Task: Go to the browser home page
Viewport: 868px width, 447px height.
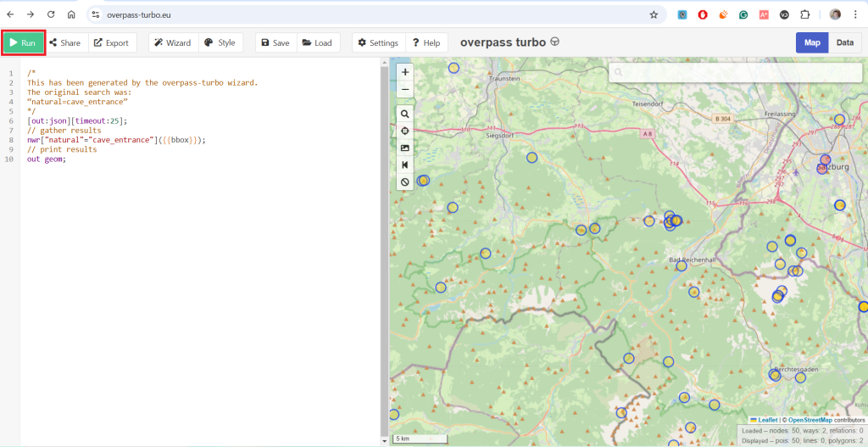Action: click(x=71, y=15)
